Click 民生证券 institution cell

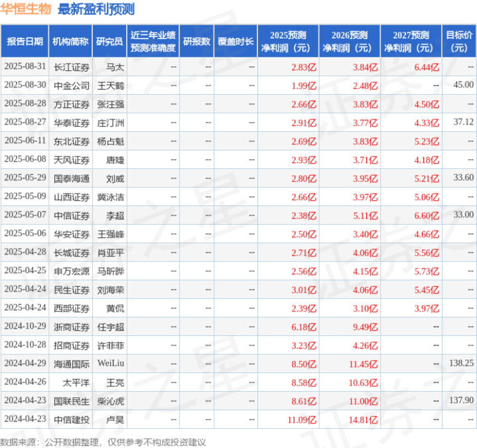click(x=72, y=290)
